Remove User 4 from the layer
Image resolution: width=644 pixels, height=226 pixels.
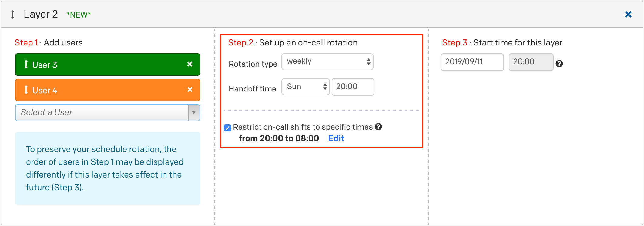[x=190, y=90]
